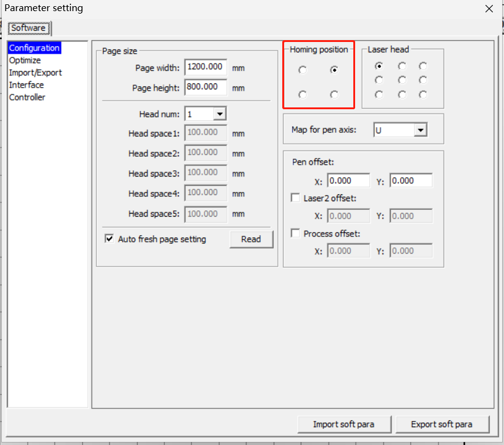504x445 pixels.
Task: Select bottom-left Laser head radio
Action: 379,94
